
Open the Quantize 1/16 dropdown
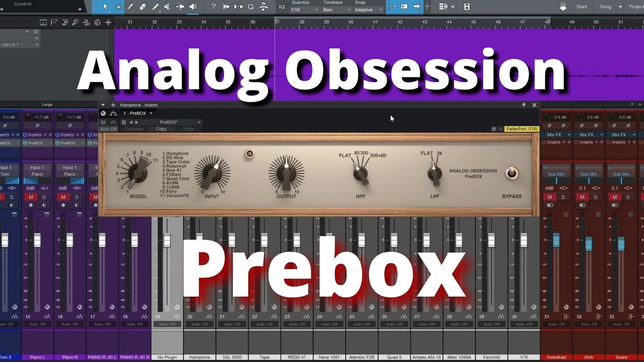pos(305,10)
